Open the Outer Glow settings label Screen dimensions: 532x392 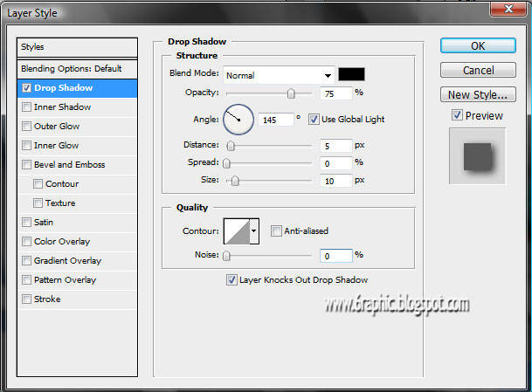pyautogui.click(x=57, y=126)
